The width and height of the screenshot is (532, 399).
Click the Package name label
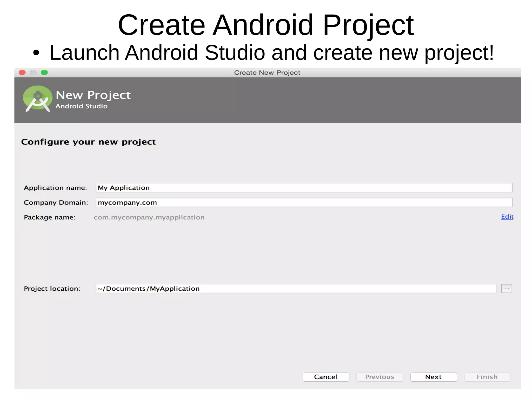(x=49, y=217)
